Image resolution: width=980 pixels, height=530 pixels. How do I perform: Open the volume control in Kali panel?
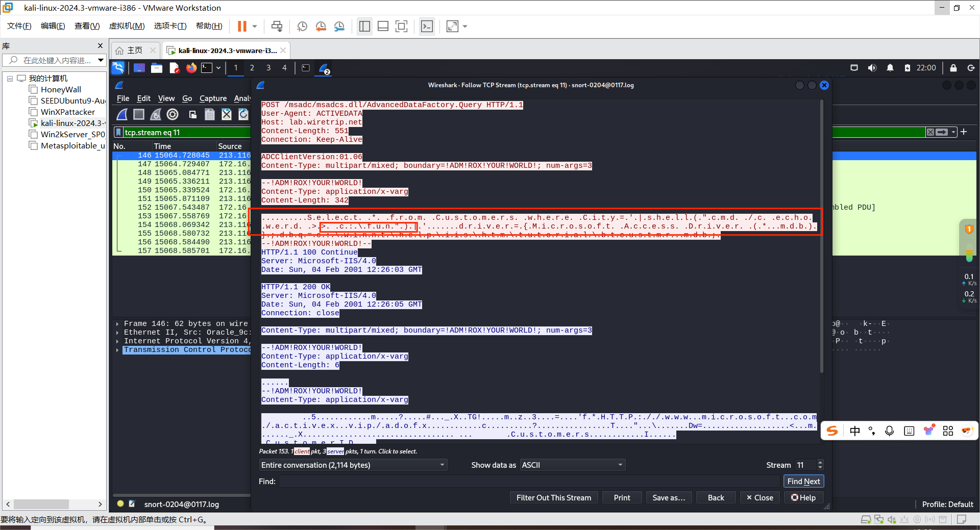click(x=872, y=68)
